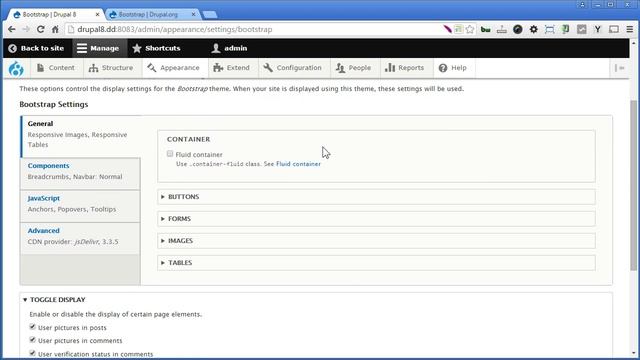Reload the page with the refresh icon

tap(40, 29)
